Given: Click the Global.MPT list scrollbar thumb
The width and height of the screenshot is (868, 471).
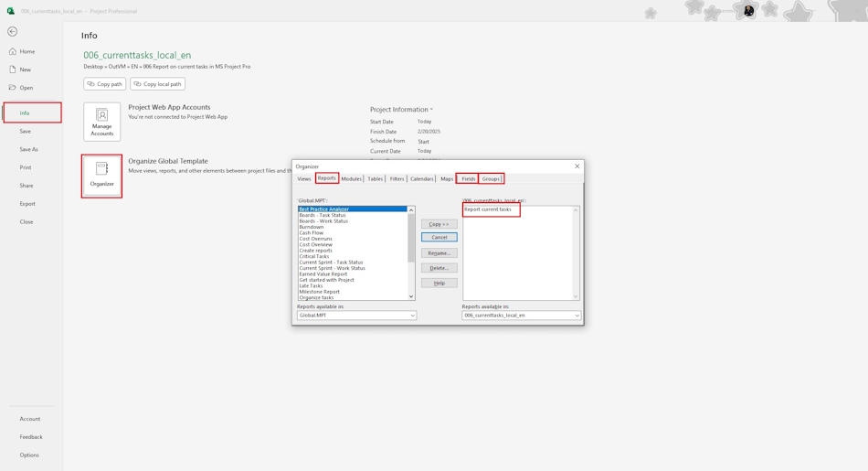Looking at the screenshot, I should point(411,238).
